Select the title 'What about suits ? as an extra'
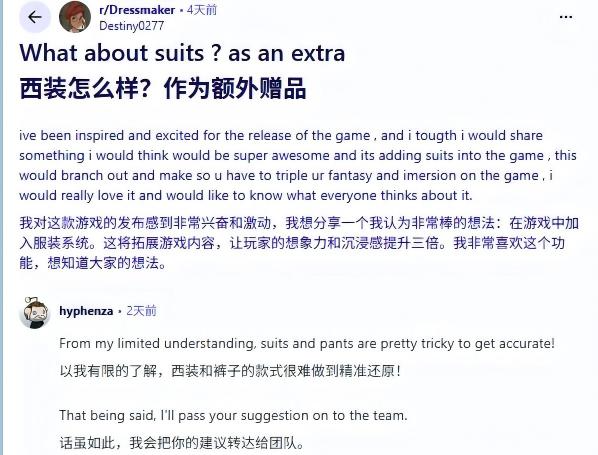This screenshot has height=455, width=598. tap(182, 53)
